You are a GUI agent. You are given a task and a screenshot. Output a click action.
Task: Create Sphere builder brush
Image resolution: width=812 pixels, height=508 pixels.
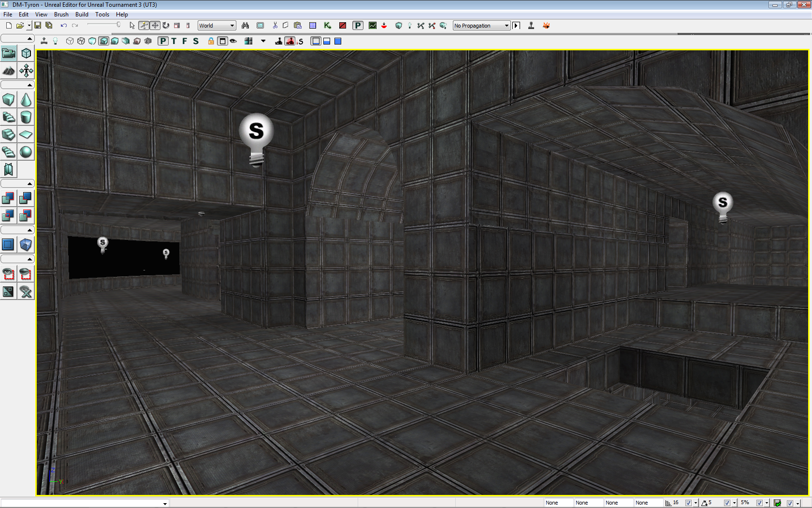26,152
